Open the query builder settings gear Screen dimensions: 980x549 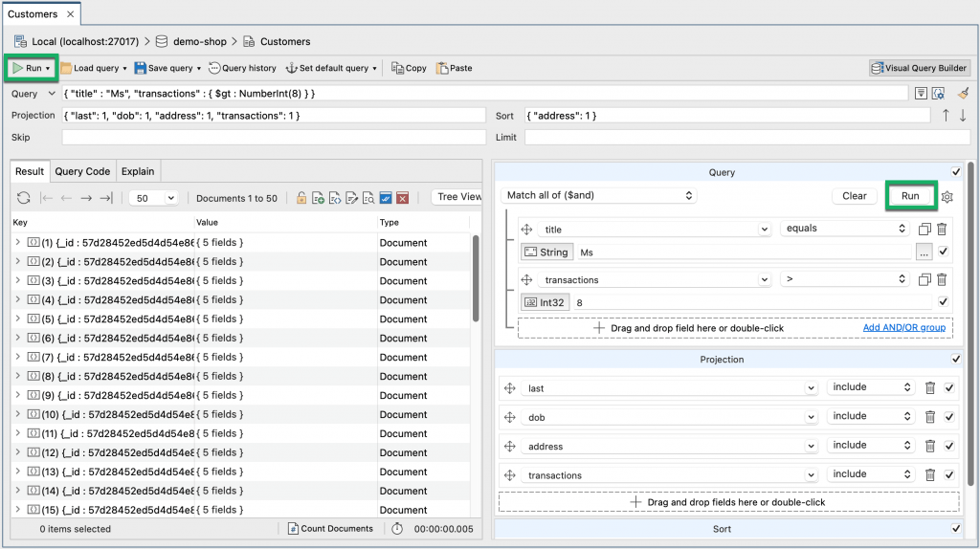947,196
